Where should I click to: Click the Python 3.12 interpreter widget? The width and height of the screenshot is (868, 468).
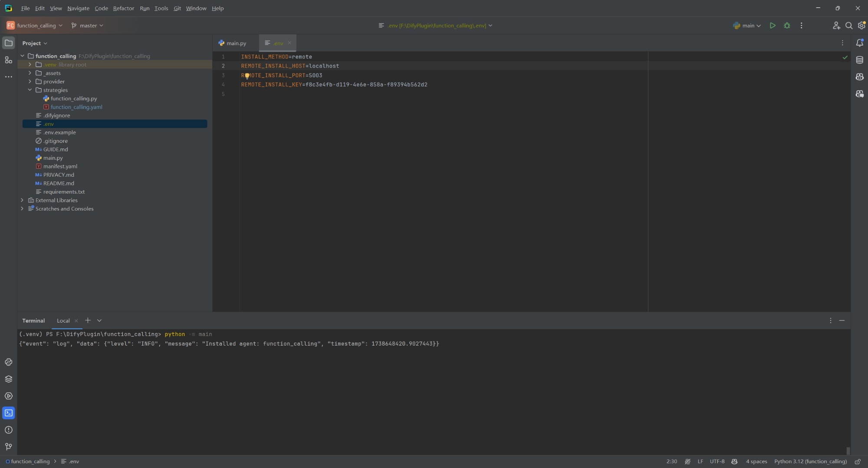(x=810, y=461)
